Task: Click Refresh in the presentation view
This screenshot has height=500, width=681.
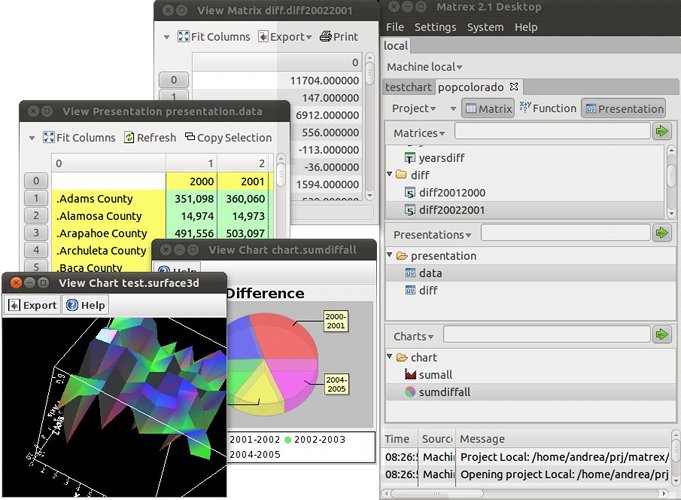Action: point(150,138)
